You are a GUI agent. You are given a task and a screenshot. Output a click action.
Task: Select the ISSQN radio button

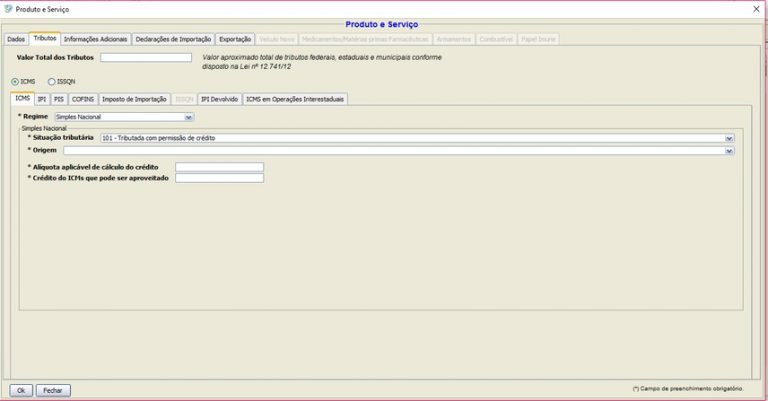click(x=51, y=82)
